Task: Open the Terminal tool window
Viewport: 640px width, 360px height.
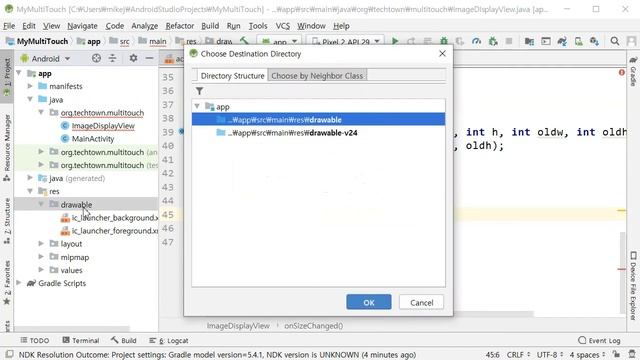Action: coord(81,340)
